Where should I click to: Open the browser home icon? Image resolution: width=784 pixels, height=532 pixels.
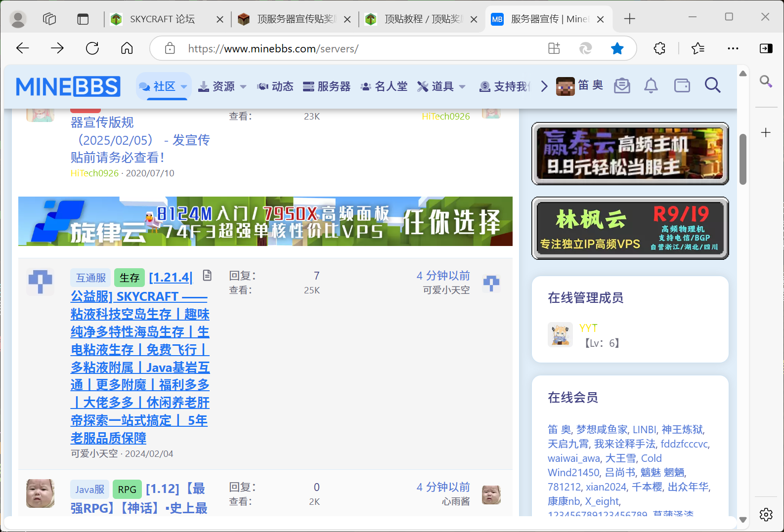127,48
